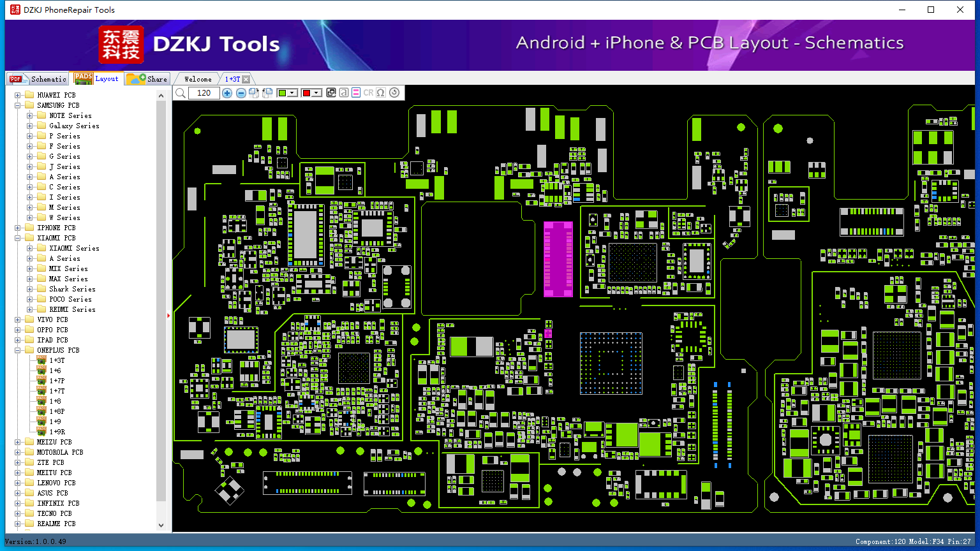The image size is (980, 551).
Task: Open the 1+8 layout file icon
Action: (x=41, y=401)
